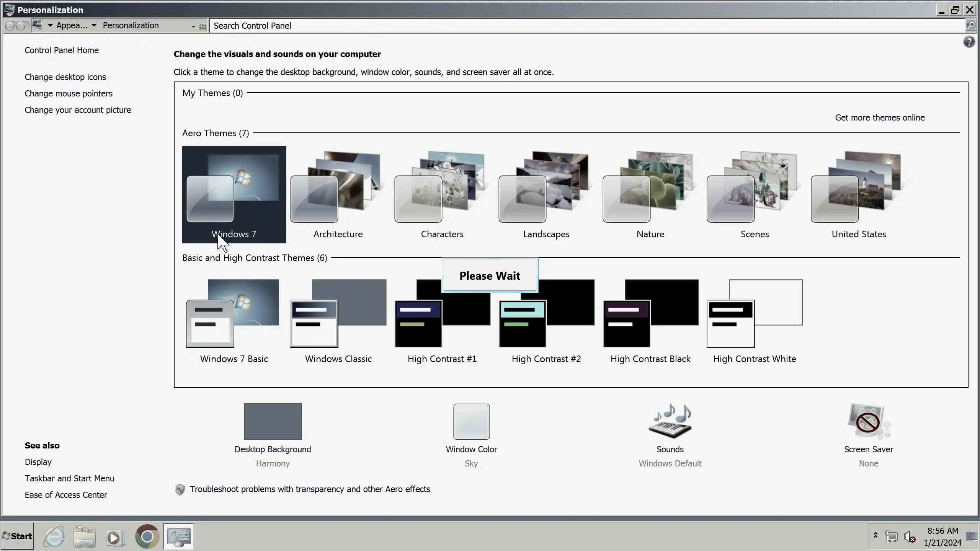980x551 pixels.
Task: Click the help question mark icon
Action: pos(969,42)
